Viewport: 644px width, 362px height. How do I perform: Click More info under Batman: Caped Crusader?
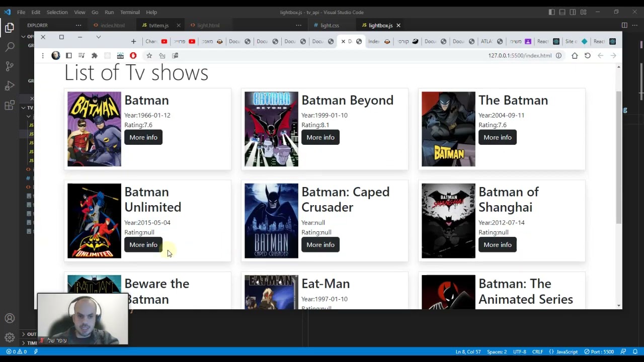point(320,245)
